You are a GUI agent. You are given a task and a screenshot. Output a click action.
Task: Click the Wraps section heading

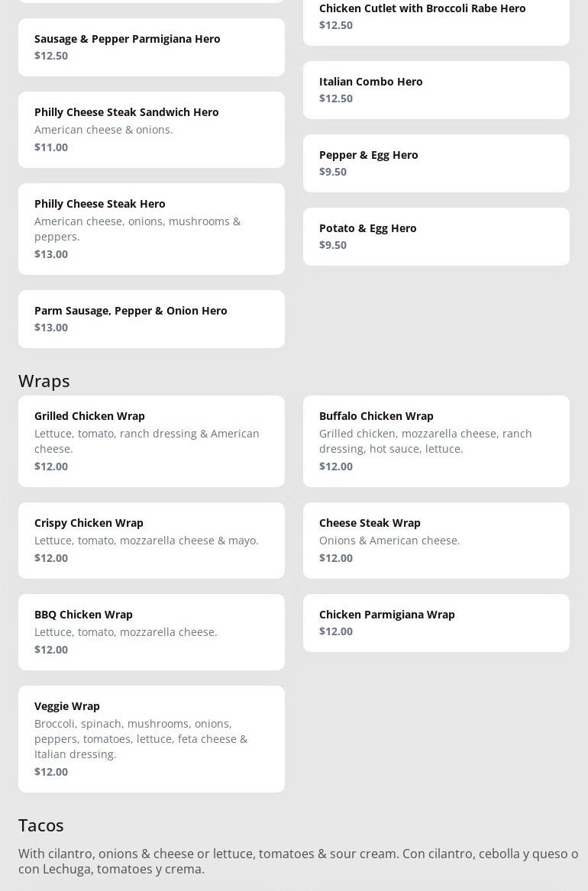coord(44,380)
